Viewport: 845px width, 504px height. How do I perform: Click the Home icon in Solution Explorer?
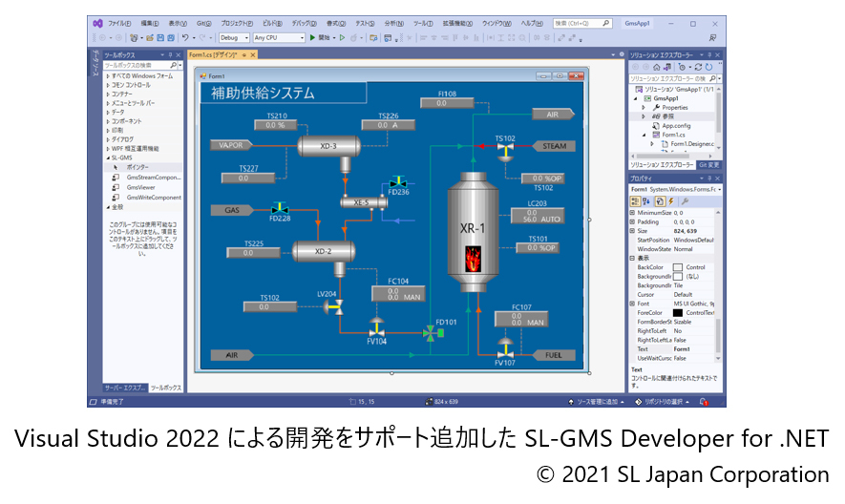[656, 67]
